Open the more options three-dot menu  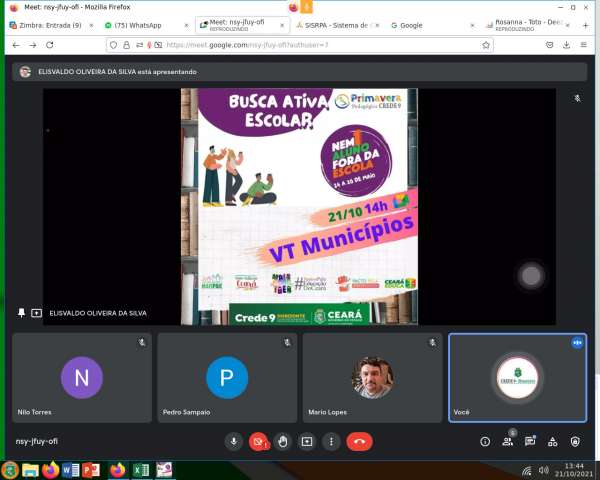tap(331, 441)
